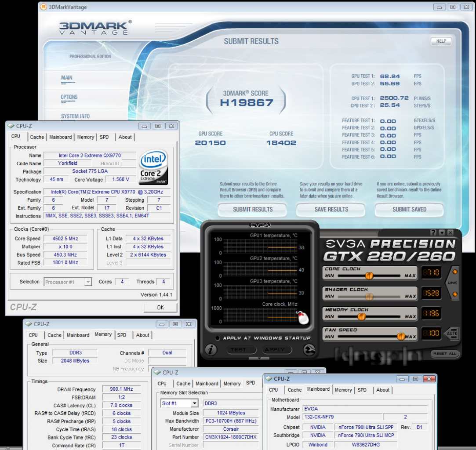Click SAVE RESULTS button

click(x=331, y=209)
